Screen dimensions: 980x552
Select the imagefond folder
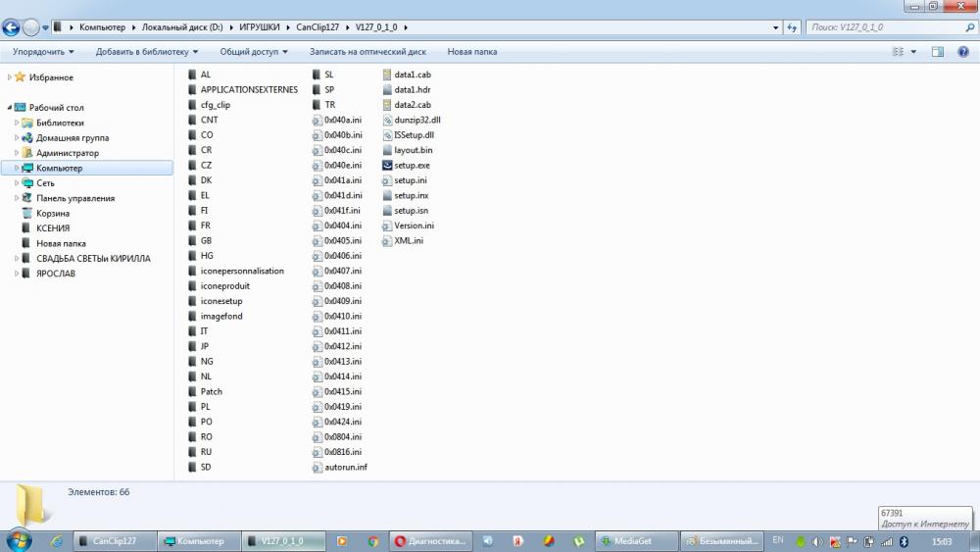pos(216,317)
